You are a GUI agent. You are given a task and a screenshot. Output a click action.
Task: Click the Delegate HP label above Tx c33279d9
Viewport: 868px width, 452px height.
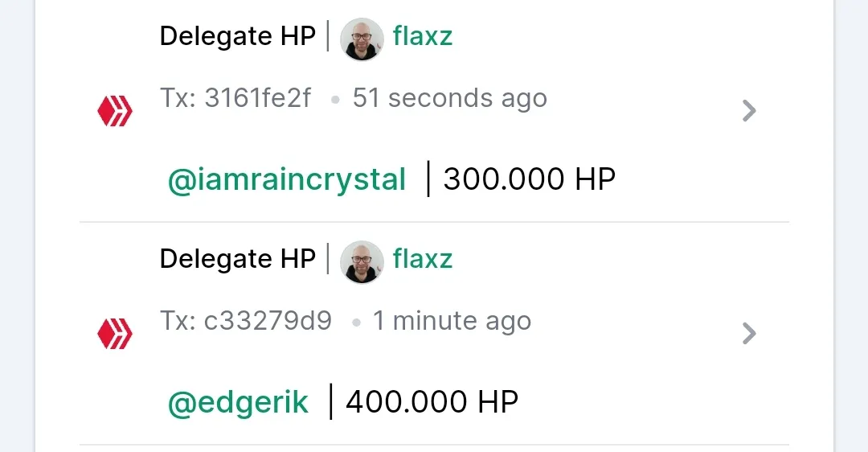[x=237, y=259]
